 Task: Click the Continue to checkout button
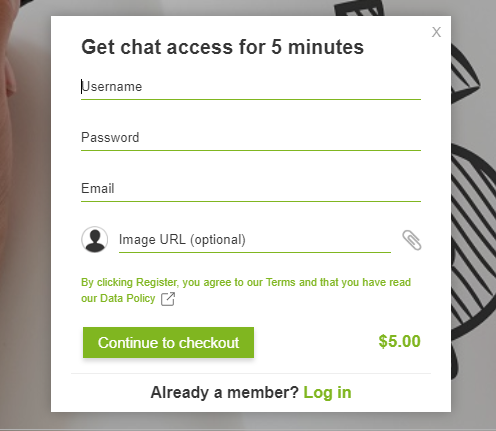coord(168,343)
